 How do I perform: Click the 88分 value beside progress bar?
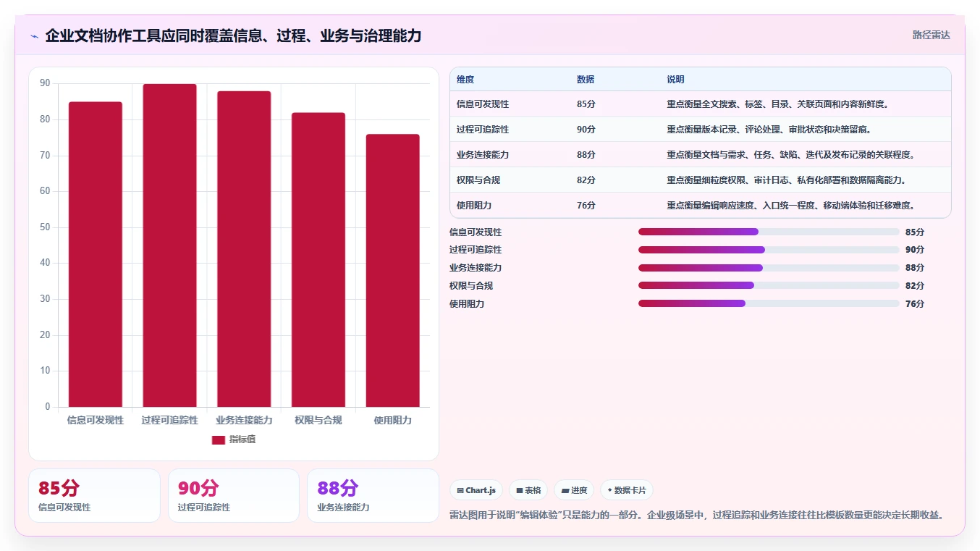915,268
